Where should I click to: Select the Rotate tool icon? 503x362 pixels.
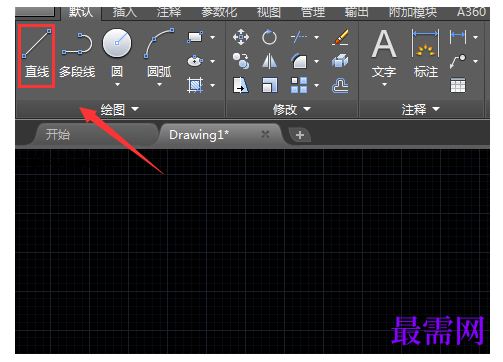pos(269,37)
